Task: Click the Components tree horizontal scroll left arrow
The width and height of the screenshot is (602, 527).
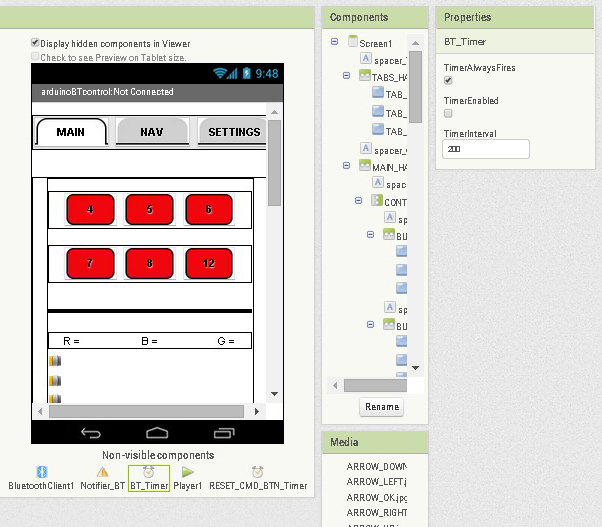Action: [335, 385]
